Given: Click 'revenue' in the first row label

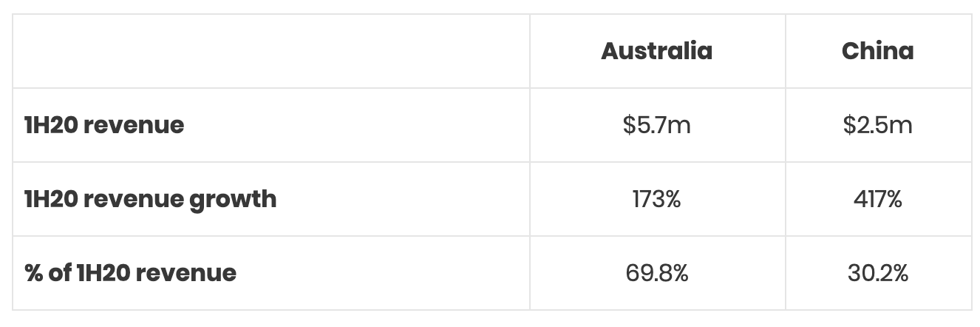Looking at the screenshot, I should click(133, 125).
